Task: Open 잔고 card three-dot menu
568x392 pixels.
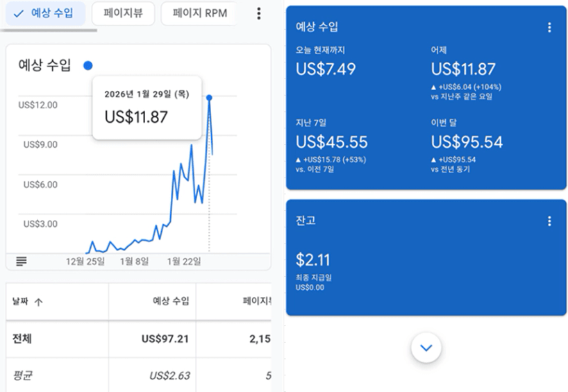Action: [549, 221]
